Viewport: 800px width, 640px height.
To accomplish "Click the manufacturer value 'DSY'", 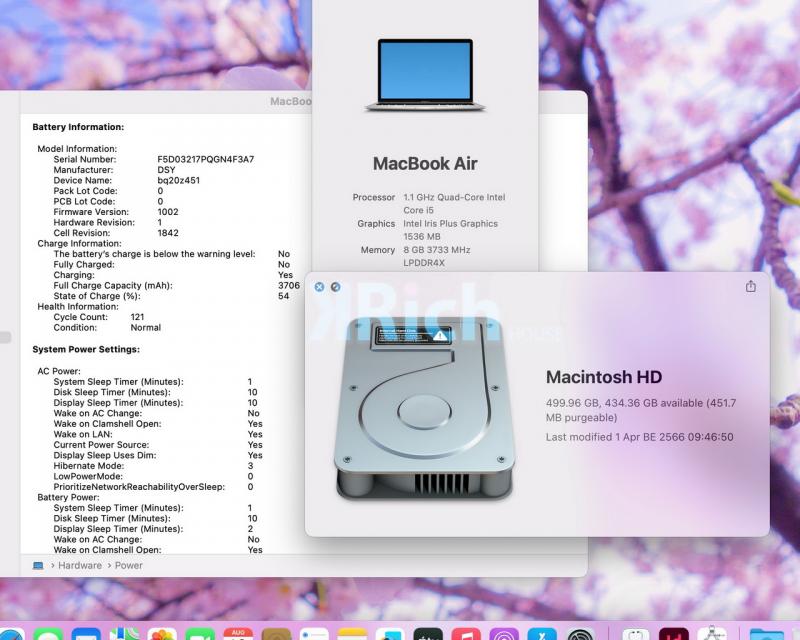I will (x=166, y=170).
